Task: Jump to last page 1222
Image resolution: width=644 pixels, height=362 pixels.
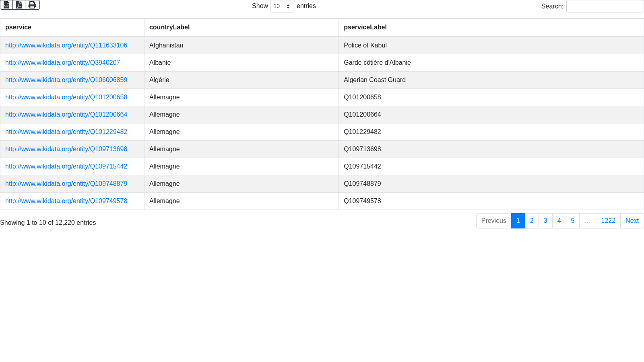Action: point(608,221)
